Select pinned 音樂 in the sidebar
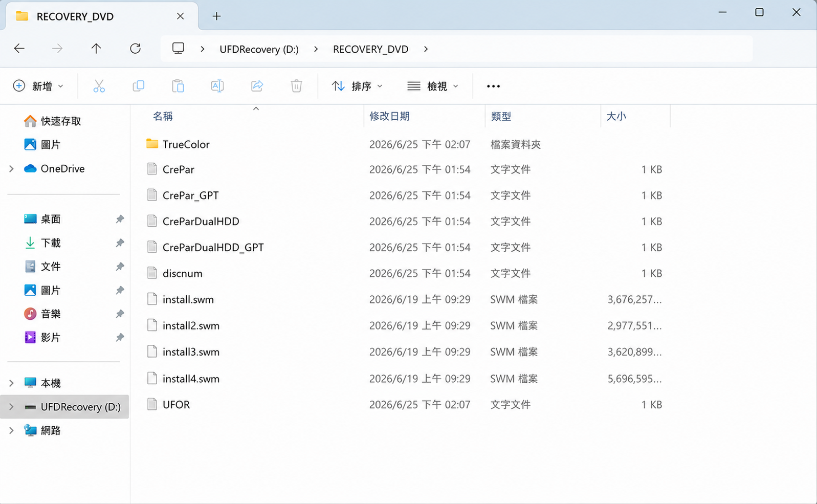Image resolution: width=817 pixels, height=504 pixels. 42,314
